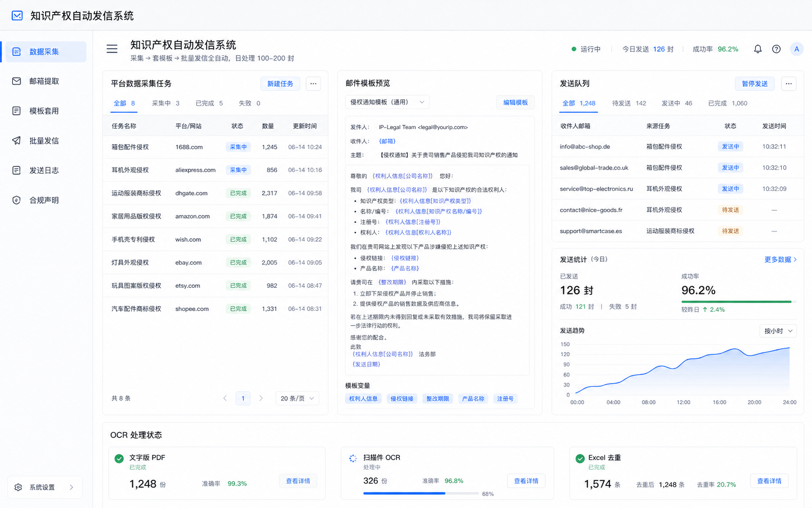Select the 发送中 46 tab
The image size is (812, 508).
676,103
